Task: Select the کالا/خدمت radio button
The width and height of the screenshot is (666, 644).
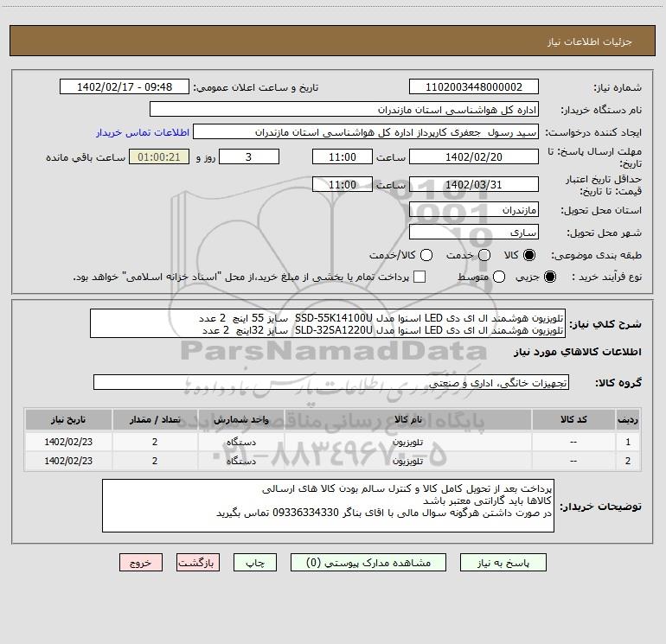Action: 426,255
